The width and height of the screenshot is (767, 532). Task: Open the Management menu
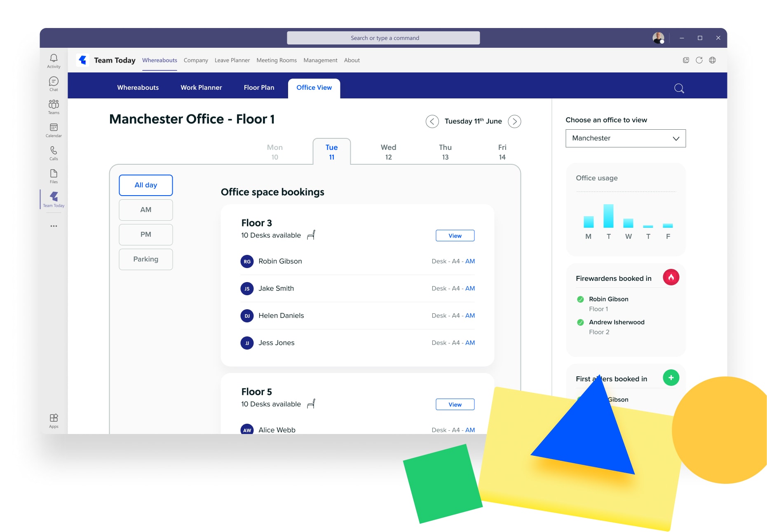320,60
